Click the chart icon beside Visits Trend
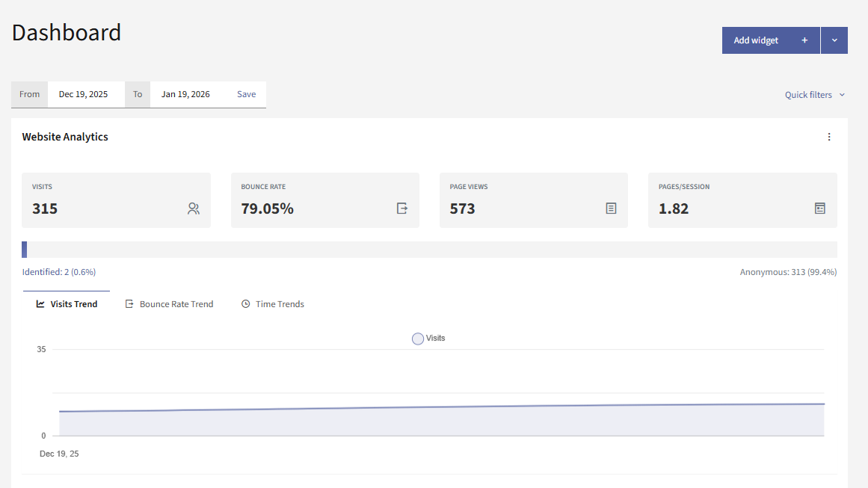This screenshot has height=488, width=868. [40, 303]
